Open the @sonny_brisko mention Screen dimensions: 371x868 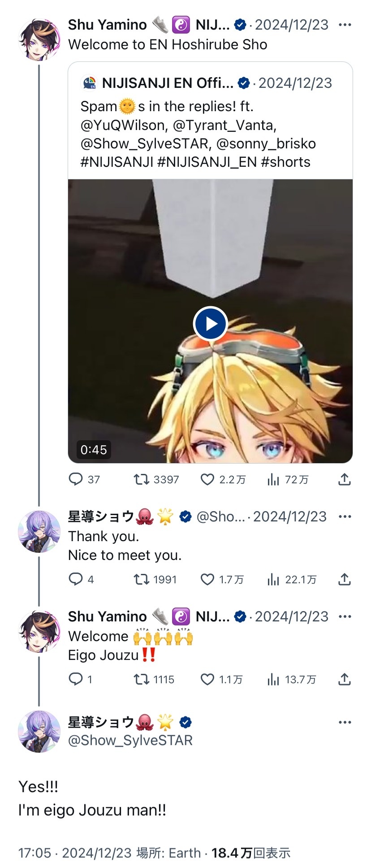click(x=266, y=143)
